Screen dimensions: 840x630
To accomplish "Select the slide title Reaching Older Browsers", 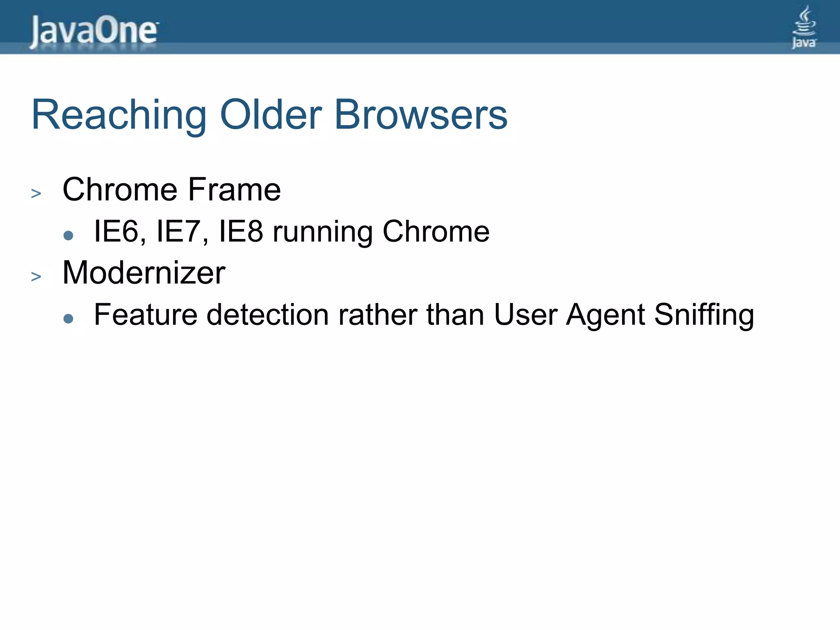I will click(269, 115).
